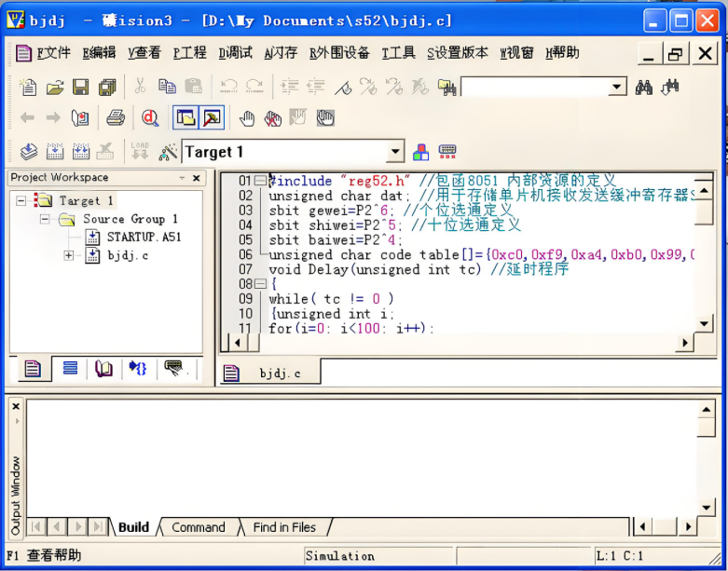Open Options for Target wand icon

(168, 152)
